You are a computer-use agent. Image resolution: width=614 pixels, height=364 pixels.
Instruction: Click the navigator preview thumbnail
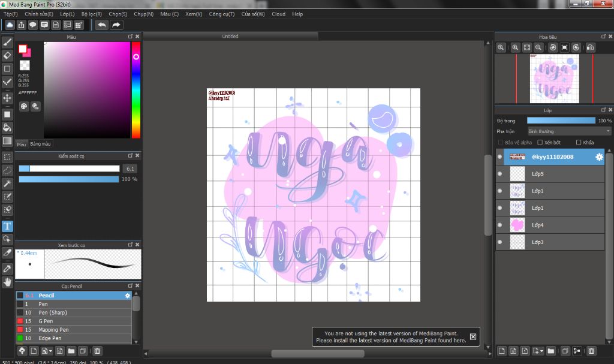pos(555,79)
